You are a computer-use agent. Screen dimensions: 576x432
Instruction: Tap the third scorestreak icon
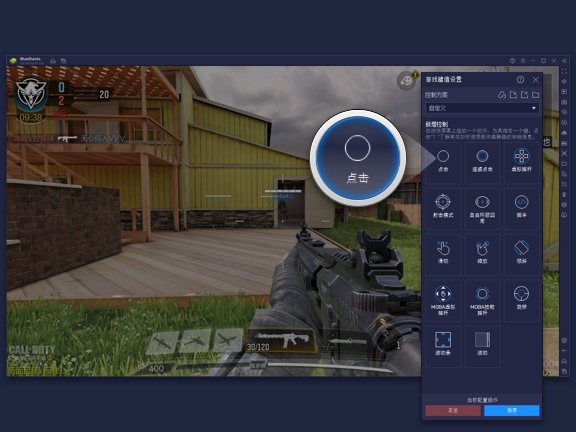coord(227,341)
